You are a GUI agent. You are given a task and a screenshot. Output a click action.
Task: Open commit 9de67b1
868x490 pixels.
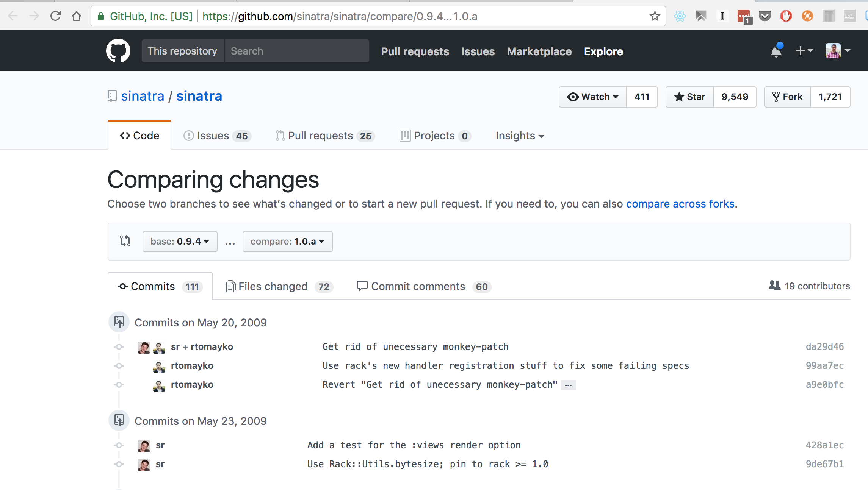coord(825,464)
